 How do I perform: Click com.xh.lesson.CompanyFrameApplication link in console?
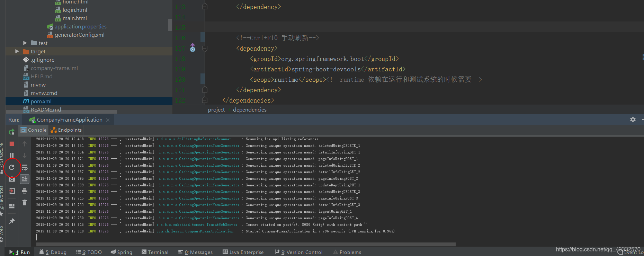[x=195, y=231]
